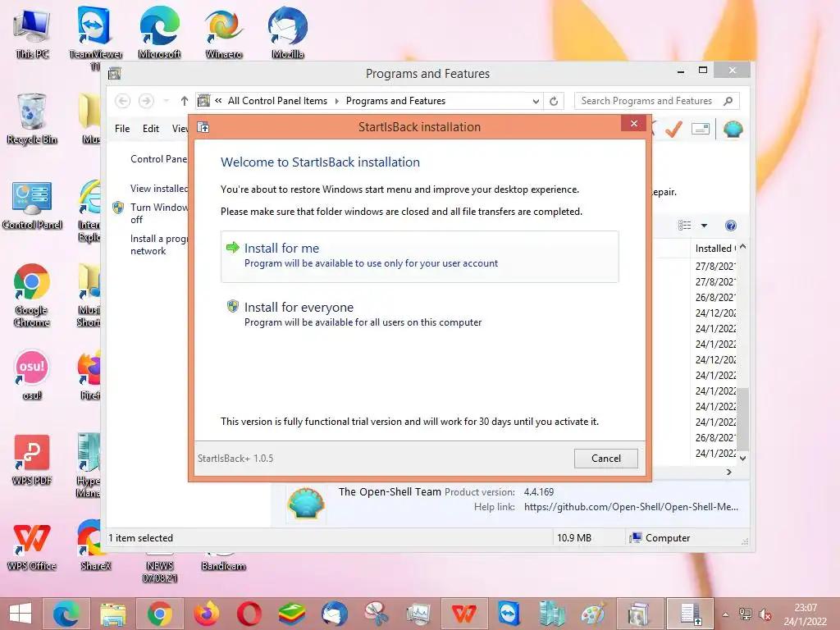The height and width of the screenshot is (630, 840).
Task: Click Windows Start button on taskbar
Action: [21, 614]
